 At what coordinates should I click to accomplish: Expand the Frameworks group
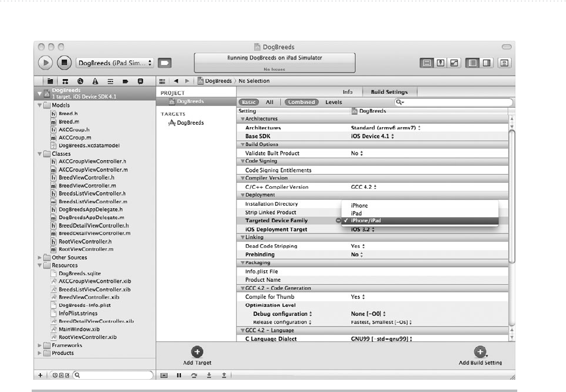[x=40, y=345]
